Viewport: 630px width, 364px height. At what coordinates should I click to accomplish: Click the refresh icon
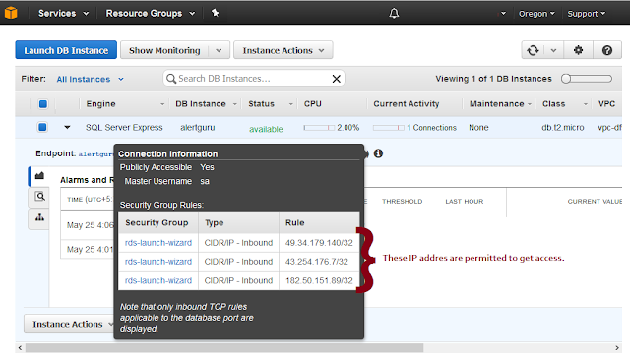(533, 50)
